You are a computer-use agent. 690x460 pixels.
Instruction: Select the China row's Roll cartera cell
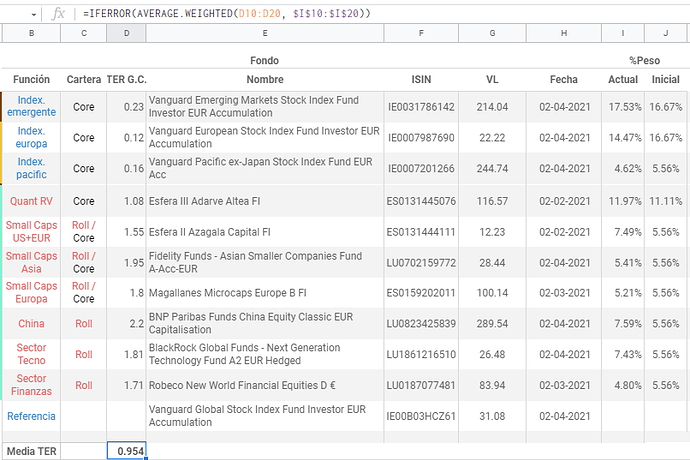tap(84, 324)
